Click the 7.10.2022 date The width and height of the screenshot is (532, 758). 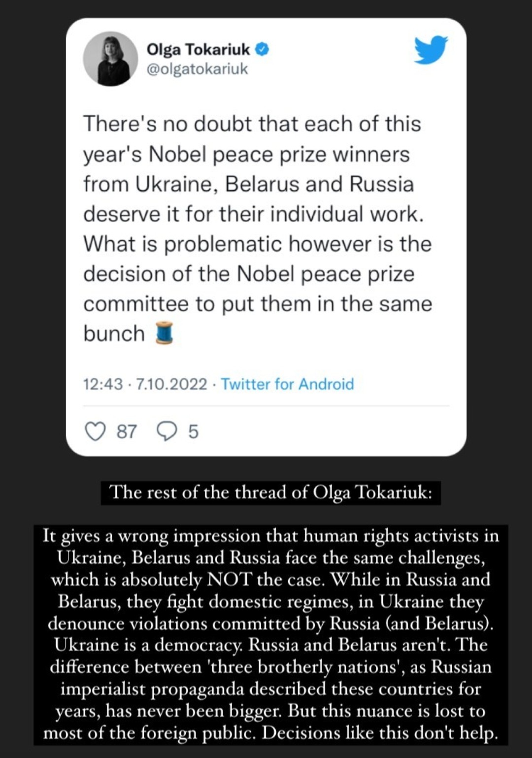pos(171,384)
